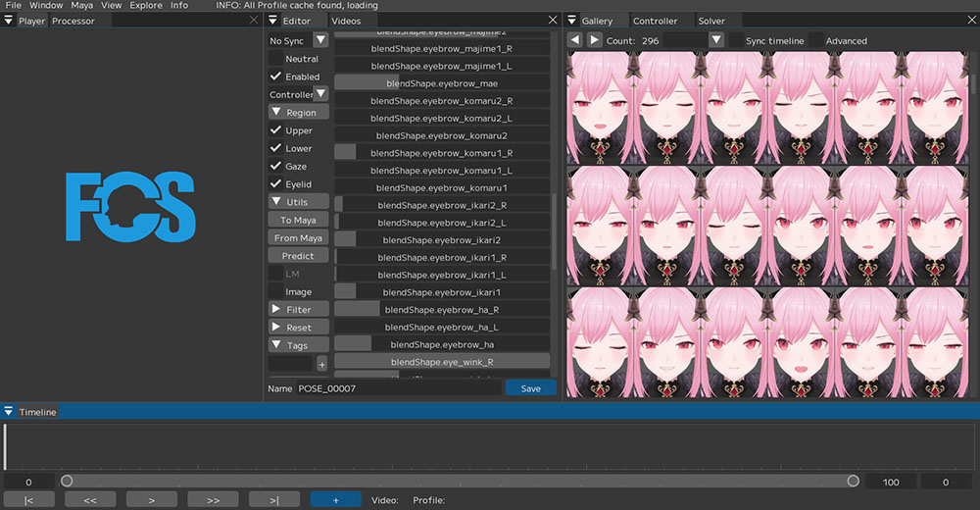
Task: Jump to timeline end button
Action: pos(273,500)
